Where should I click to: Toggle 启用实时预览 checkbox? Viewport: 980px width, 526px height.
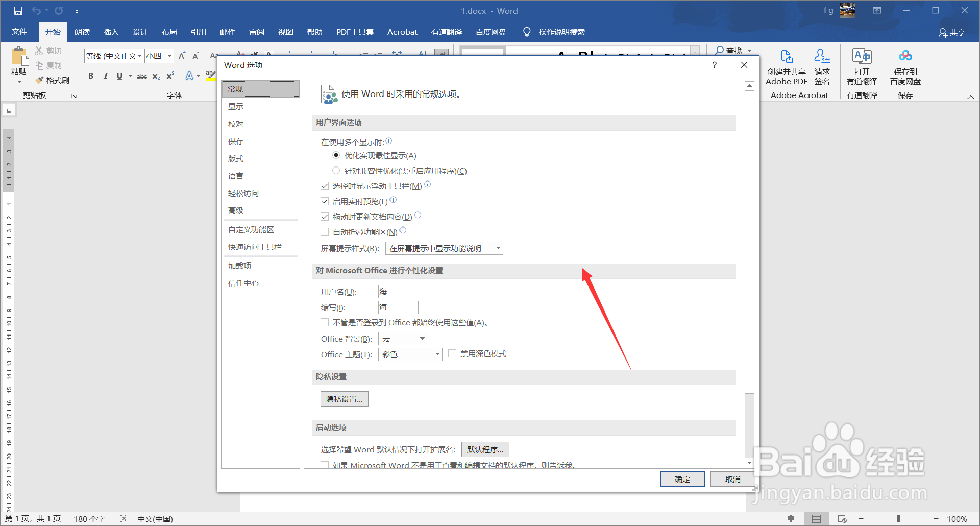(x=325, y=201)
